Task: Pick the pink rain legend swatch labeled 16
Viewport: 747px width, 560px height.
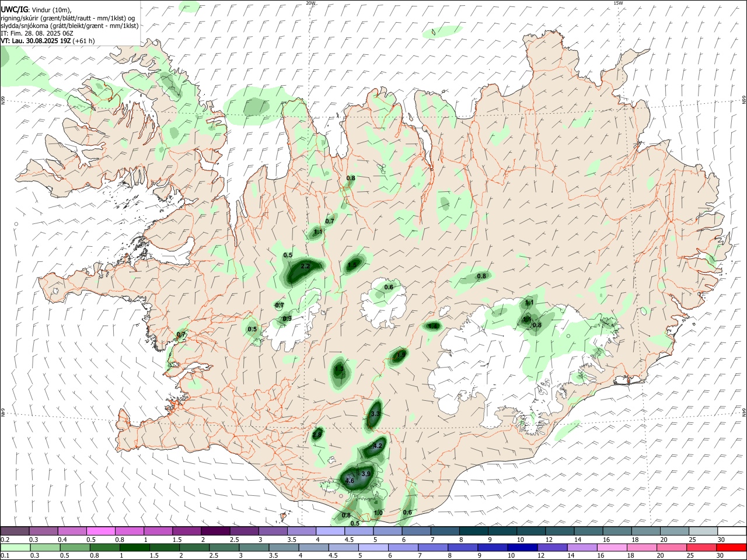Action: [x=612, y=547]
